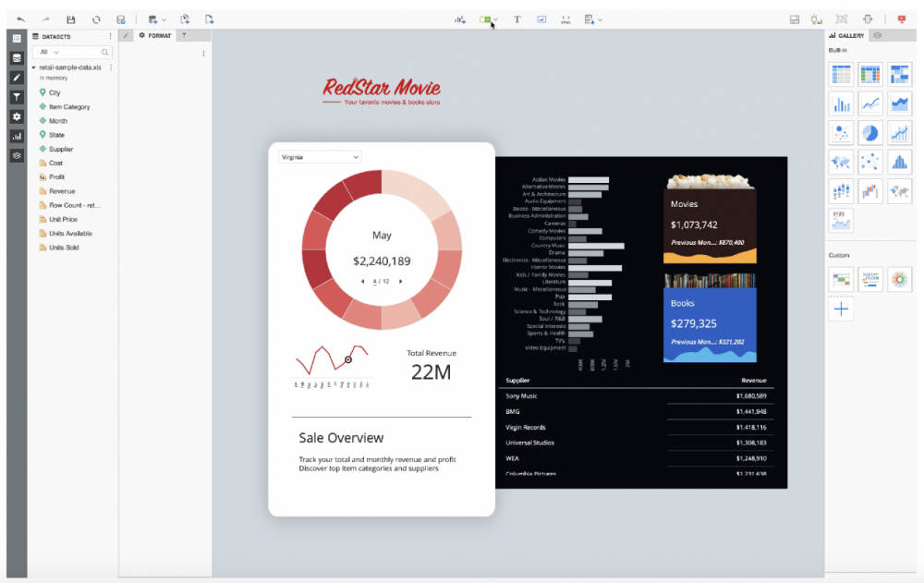The image size is (924, 583).
Task: Open the Settings gear icon in left sidebar
Action: point(17,116)
